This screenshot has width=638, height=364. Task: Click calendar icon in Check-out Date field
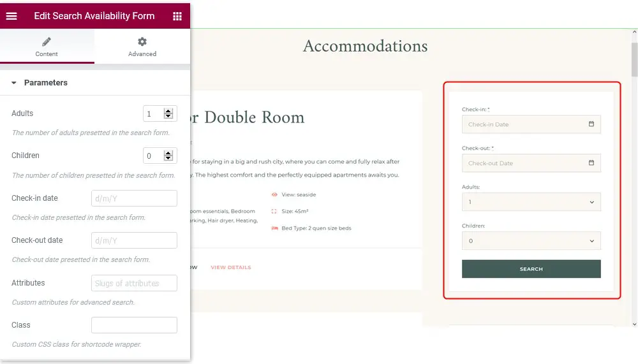[591, 163]
